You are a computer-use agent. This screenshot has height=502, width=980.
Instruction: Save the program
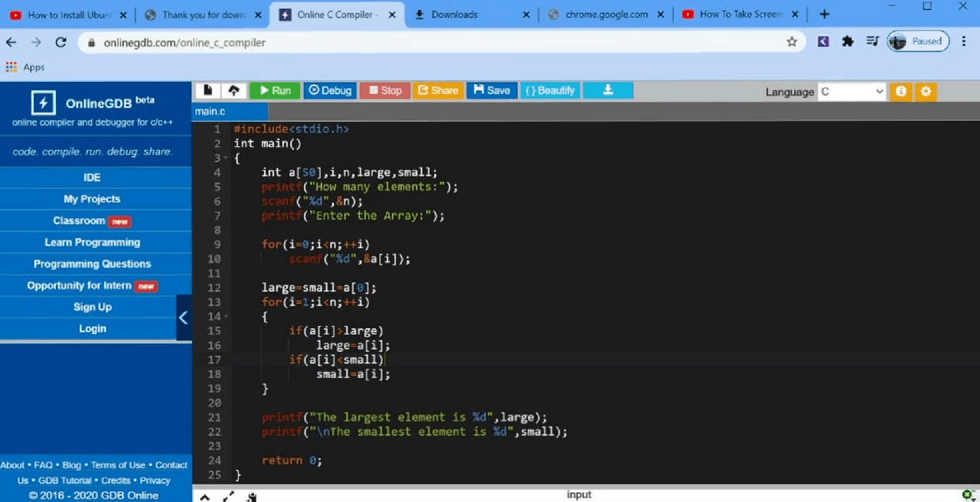click(492, 90)
